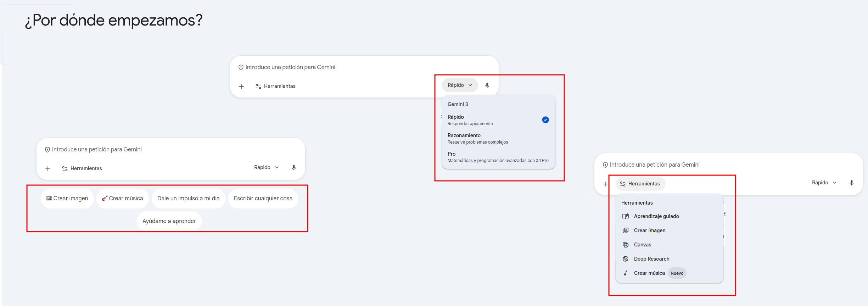Click the plus icon above the suggestion chips
The image size is (868, 306).
click(x=48, y=168)
